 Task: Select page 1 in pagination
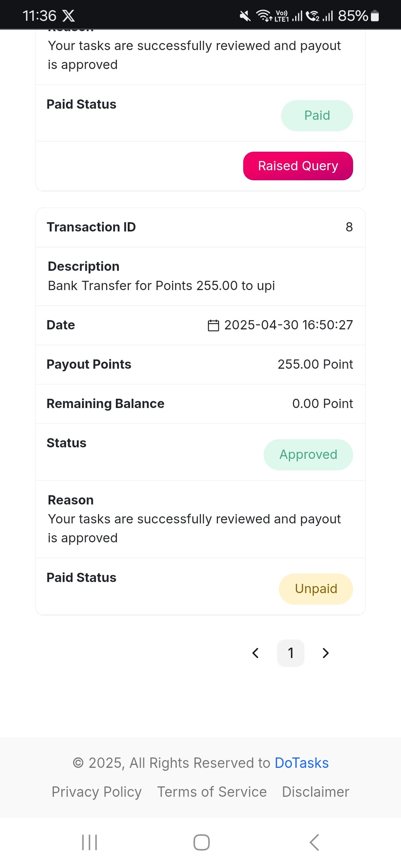click(x=291, y=653)
